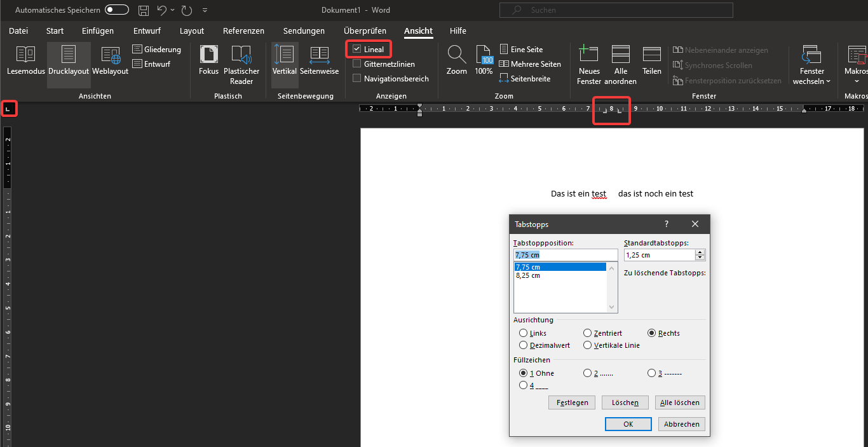This screenshot has width=868, height=447.
Task: Open the Zoom dialog
Action: (x=456, y=62)
